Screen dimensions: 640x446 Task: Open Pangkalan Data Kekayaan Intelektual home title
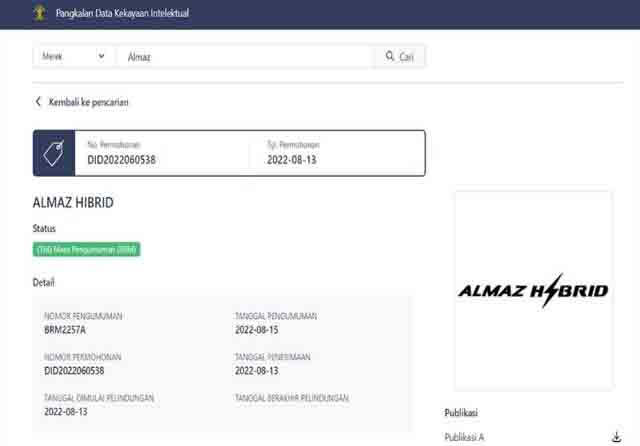(x=122, y=14)
